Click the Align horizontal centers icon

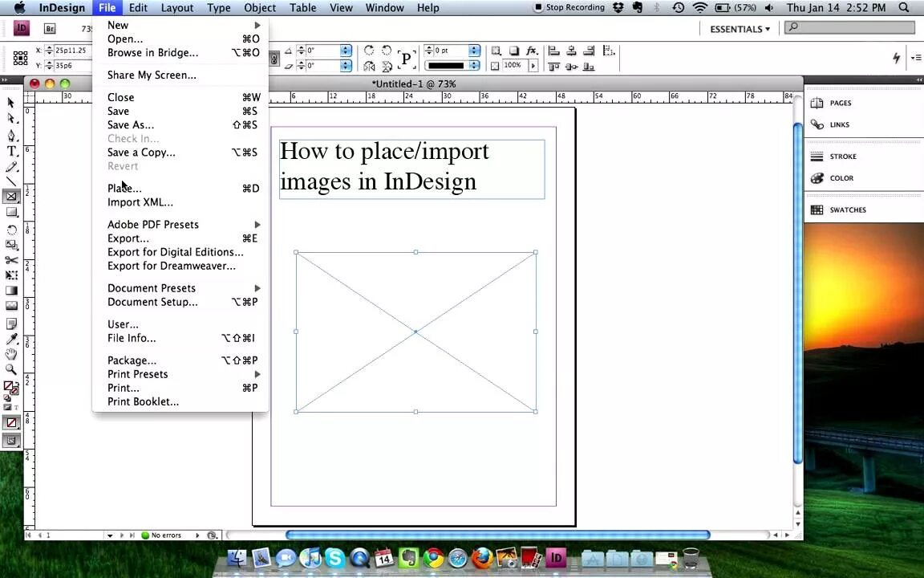tap(571, 51)
